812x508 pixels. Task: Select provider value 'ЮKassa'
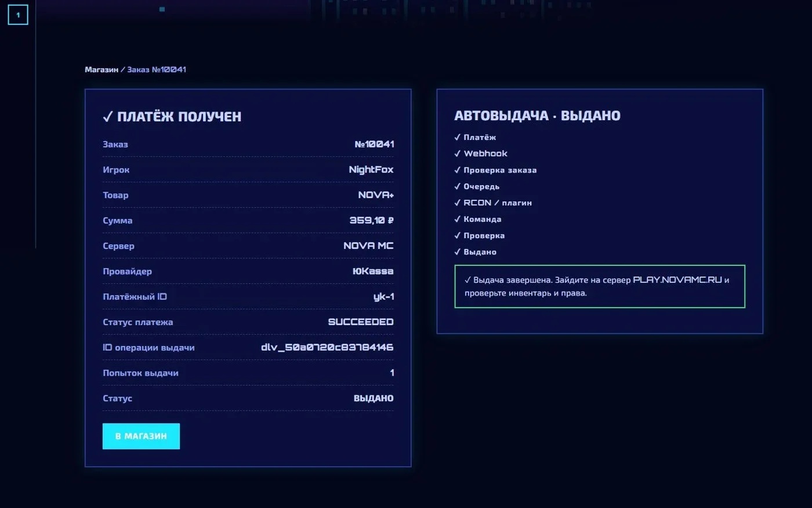click(x=373, y=271)
